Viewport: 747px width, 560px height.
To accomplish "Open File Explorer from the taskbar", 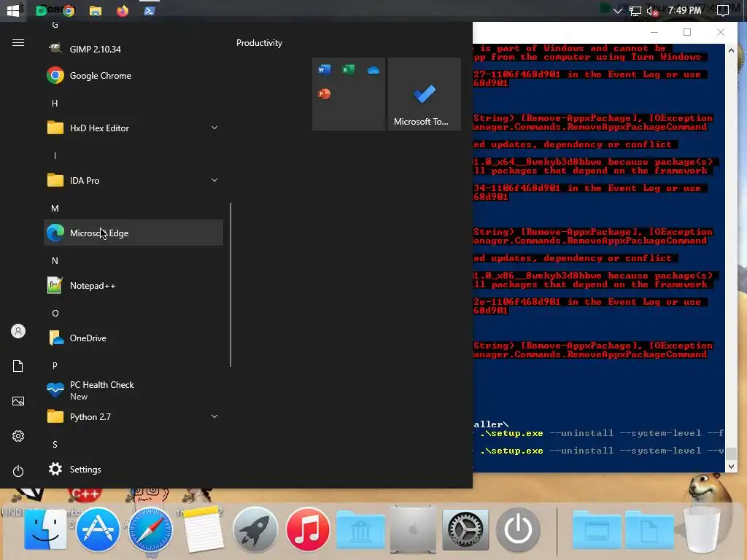I will 96,11.
